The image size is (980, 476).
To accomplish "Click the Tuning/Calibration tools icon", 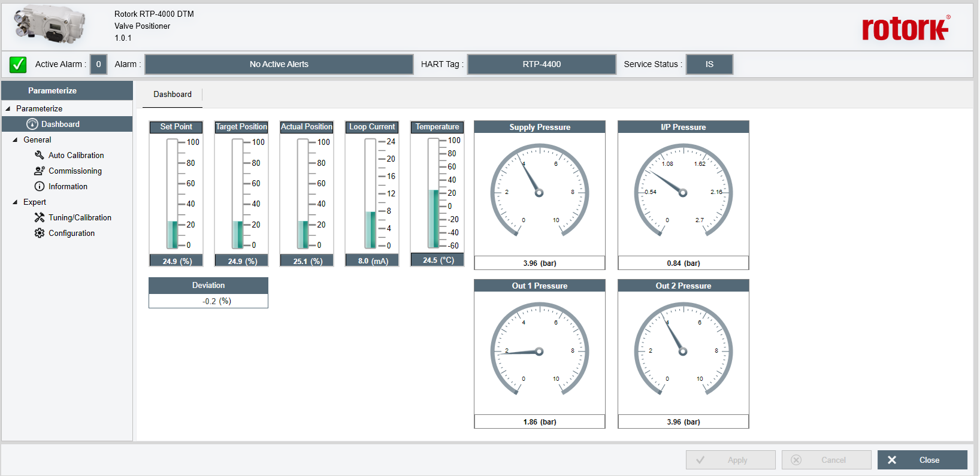I will (40, 217).
